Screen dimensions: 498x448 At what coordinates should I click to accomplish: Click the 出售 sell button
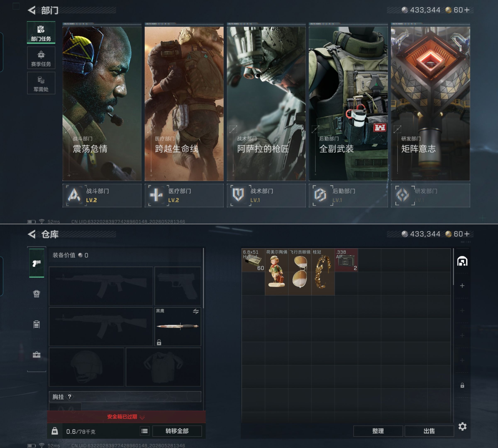429,431
